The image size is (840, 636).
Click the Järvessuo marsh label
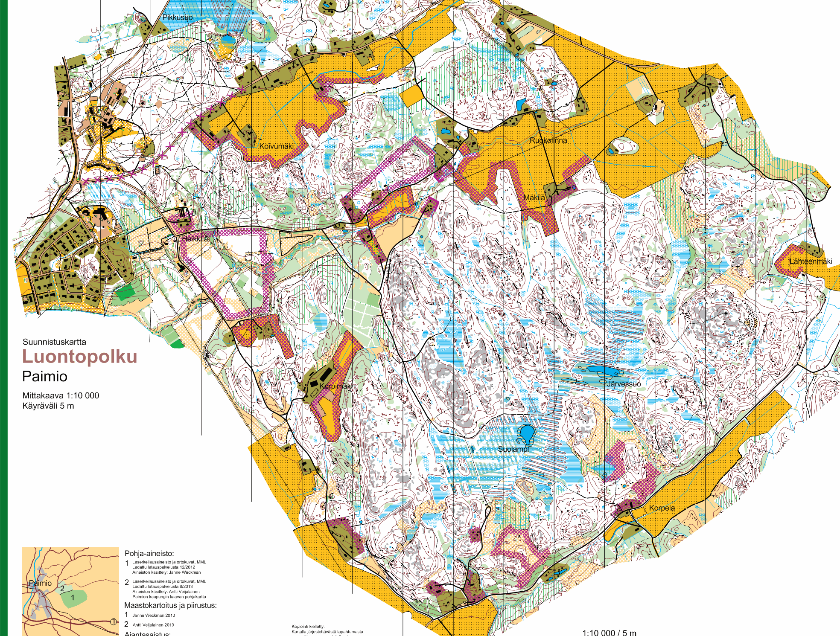point(624,383)
